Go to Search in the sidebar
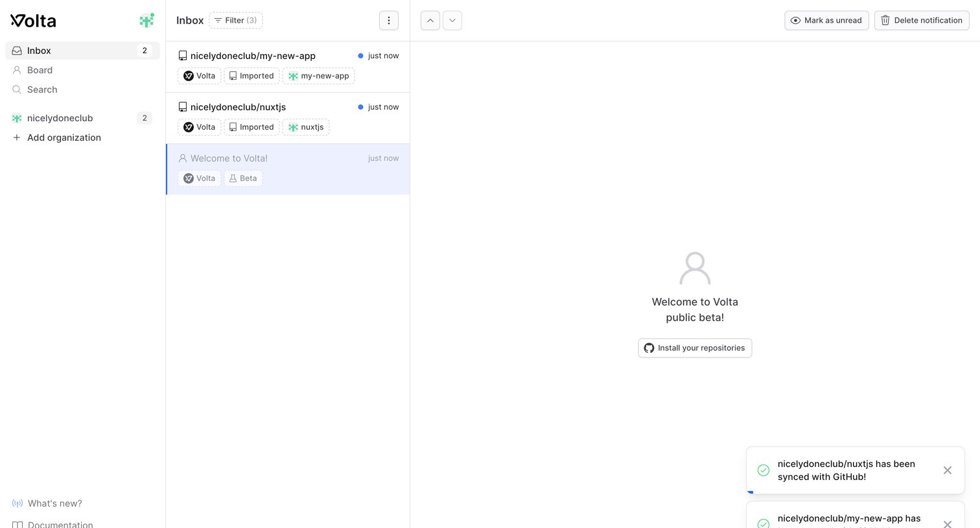The image size is (980, 528). [x=42, y=90]
